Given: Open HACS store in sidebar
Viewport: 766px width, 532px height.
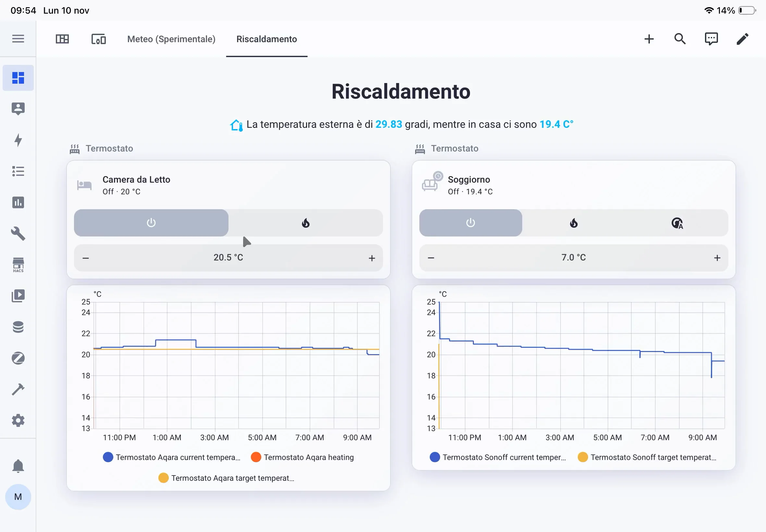Looking at the screenshot, I should (x=18, y=265).
